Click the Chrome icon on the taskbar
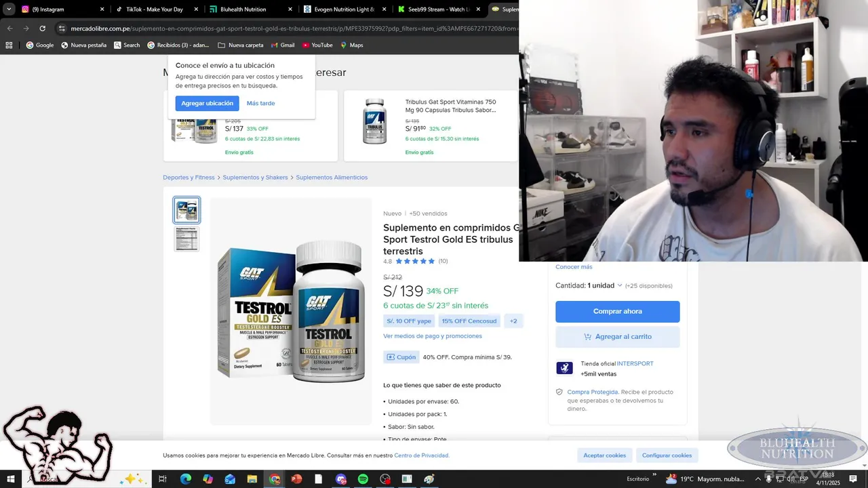The width and height of the screenshot is (868, 488). point(275,479)
